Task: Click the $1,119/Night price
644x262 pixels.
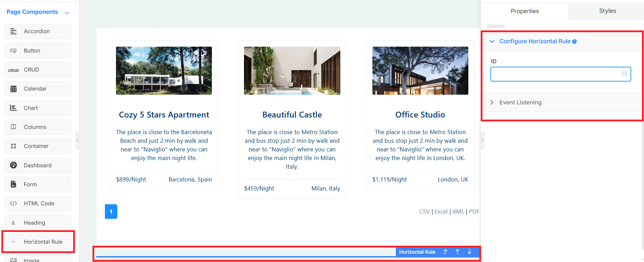Action: (x=390, y=179)
